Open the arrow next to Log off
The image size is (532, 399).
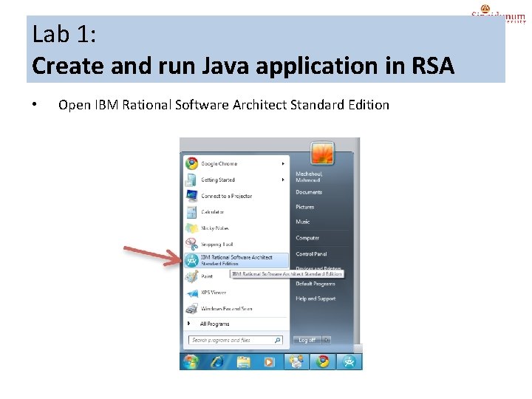click(327, 340)
